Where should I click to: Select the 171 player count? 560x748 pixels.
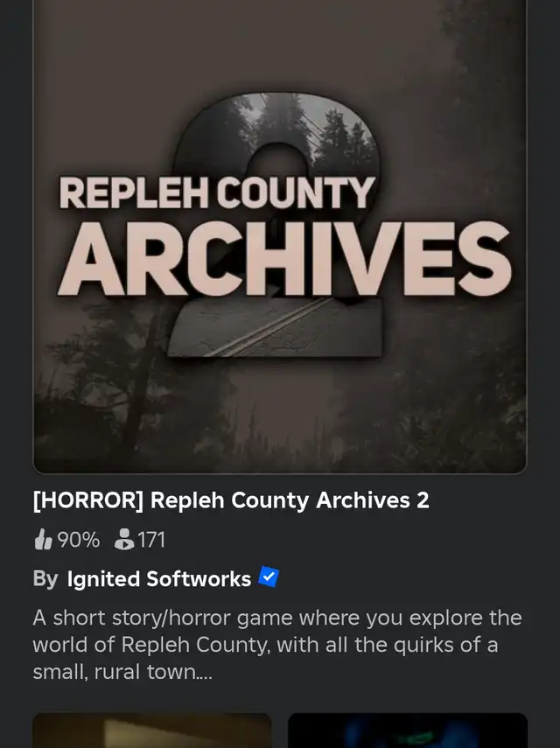pyautogui.click(x=151, y=540)
